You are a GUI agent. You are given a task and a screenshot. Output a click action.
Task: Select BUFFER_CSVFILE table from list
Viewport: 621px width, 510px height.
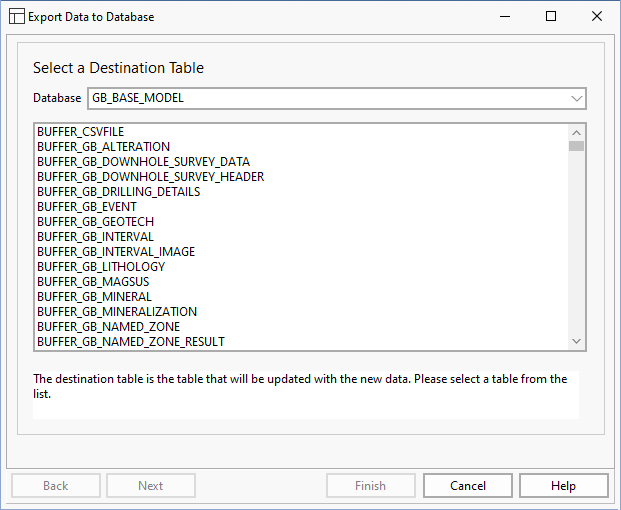(x=80, y=132)
